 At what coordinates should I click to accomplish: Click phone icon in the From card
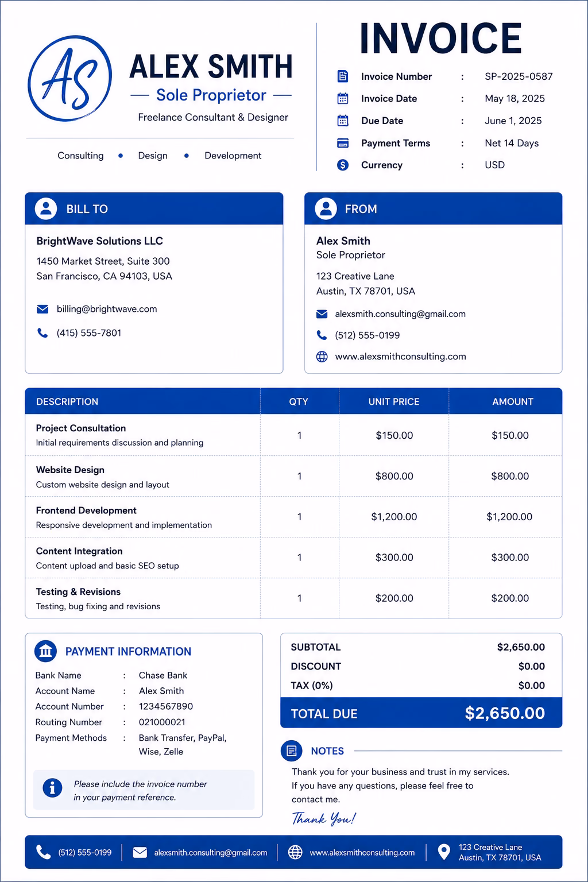[x=322, y=335]
